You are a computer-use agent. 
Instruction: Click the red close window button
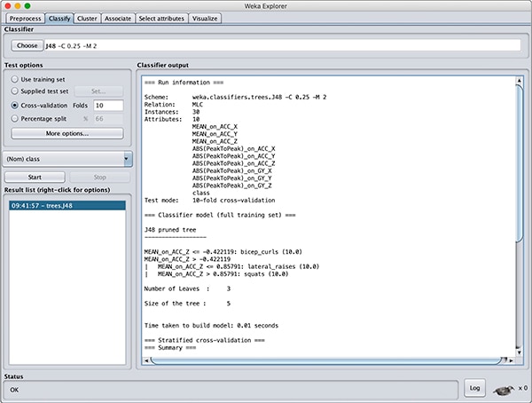click(x=8, y=5)
